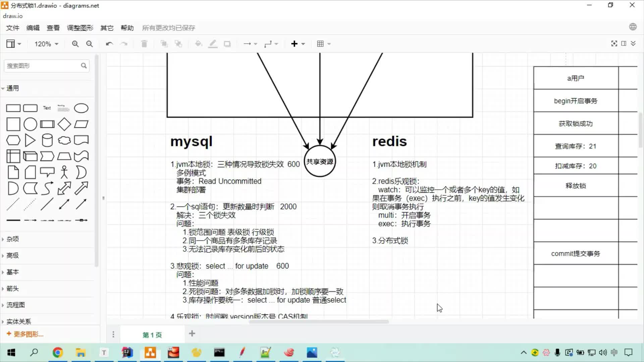Click the horizontal canvas scrollbar

319,322
